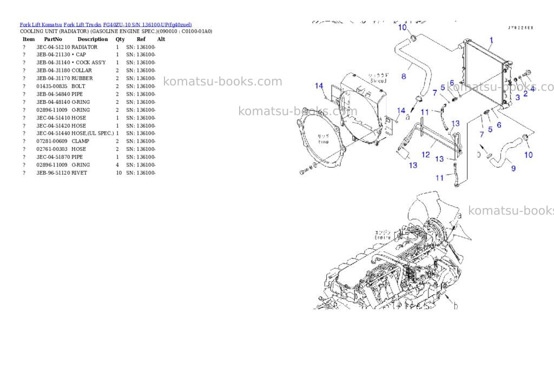The width and height of the screenshot is (554, 392).
Task: Click the Shroud label in the diagram
Action: 378,78
